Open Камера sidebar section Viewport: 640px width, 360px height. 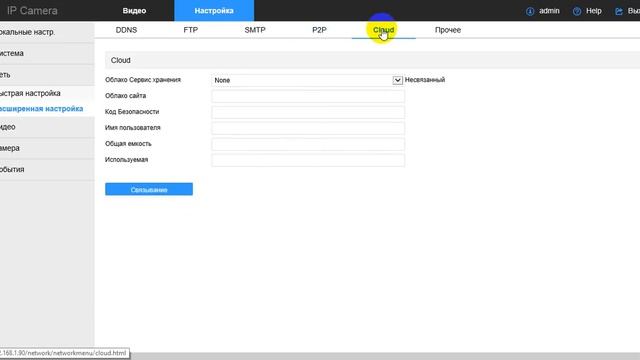tap(47, 148)
